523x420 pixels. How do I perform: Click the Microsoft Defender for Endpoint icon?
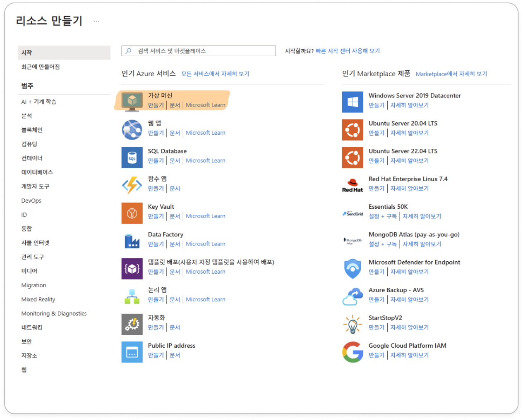[353, 268]
